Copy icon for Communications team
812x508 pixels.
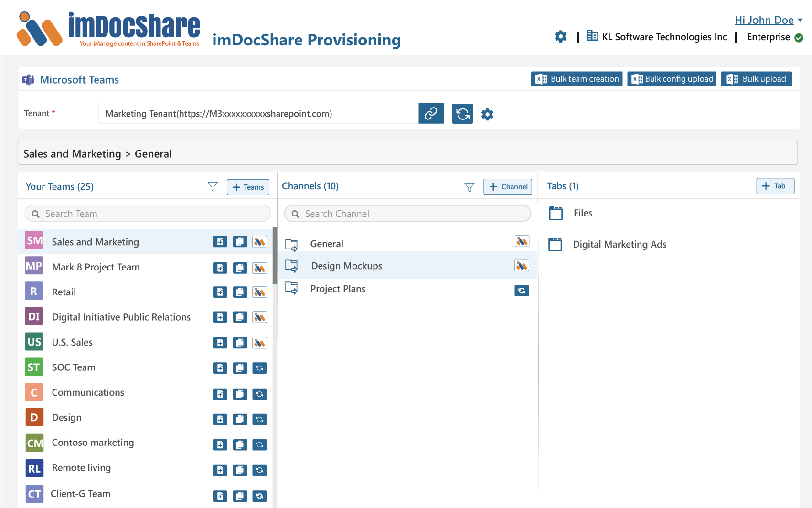[x=240, y=394]
